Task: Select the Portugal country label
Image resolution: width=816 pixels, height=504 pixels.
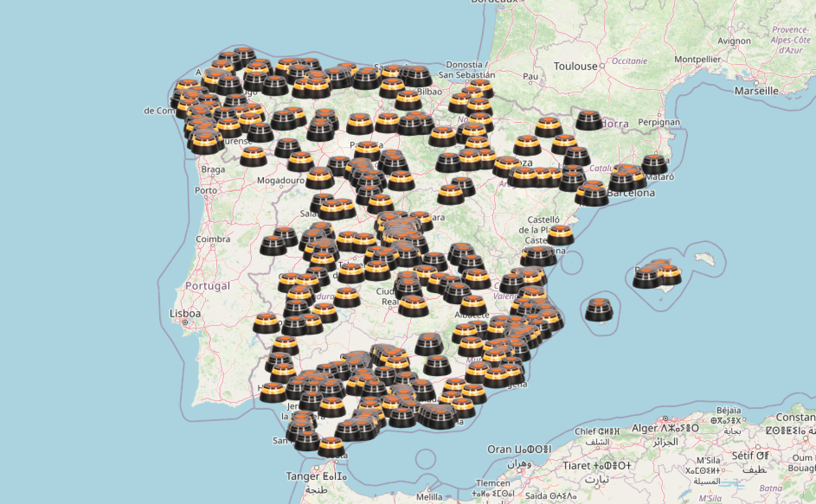Action: click(x=208, y=285)
